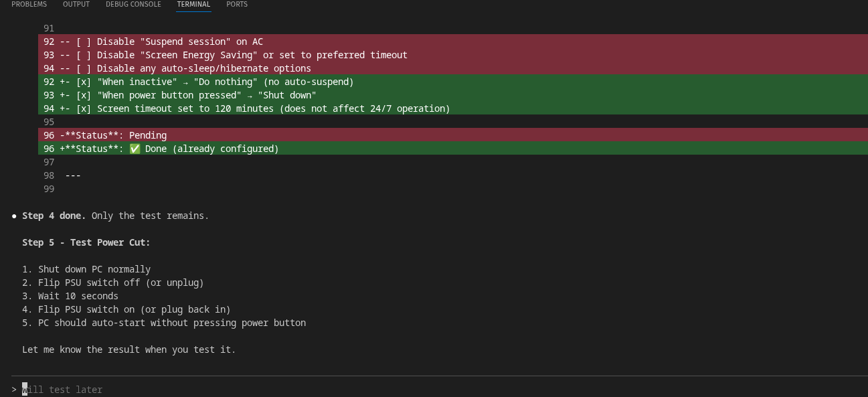Click the active TERMINAL tab

[x=193, y=5]
